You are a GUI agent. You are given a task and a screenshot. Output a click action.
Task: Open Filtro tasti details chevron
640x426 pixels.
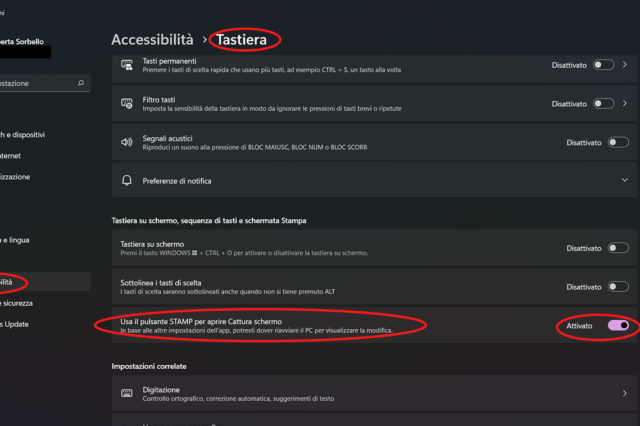click(x=626, y=103)
